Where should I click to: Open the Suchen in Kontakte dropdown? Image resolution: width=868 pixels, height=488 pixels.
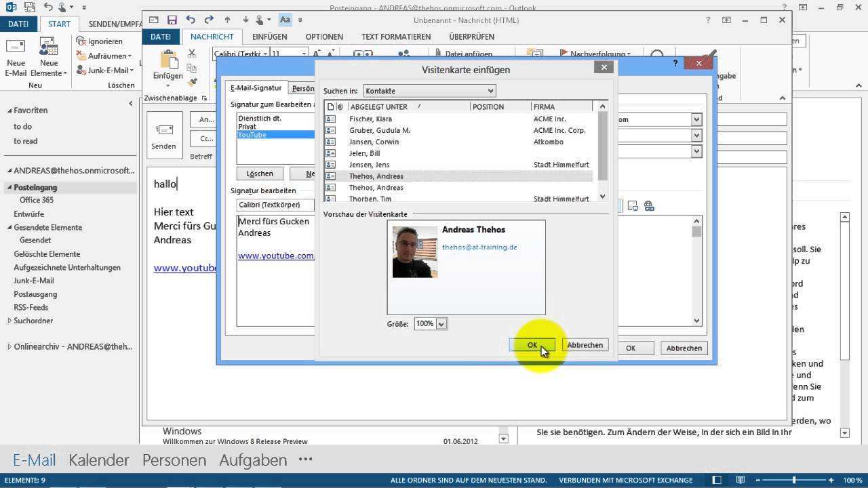coord(429,91)
